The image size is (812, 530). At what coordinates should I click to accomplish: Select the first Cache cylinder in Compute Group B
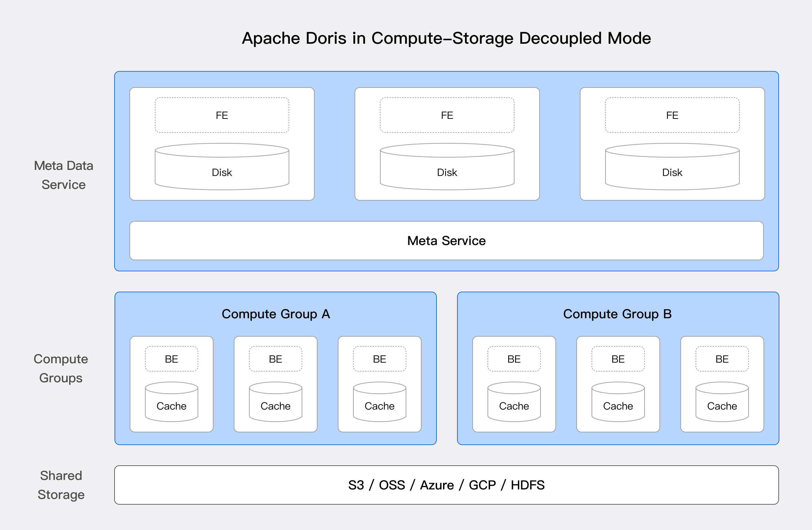(x=514, y=403)
